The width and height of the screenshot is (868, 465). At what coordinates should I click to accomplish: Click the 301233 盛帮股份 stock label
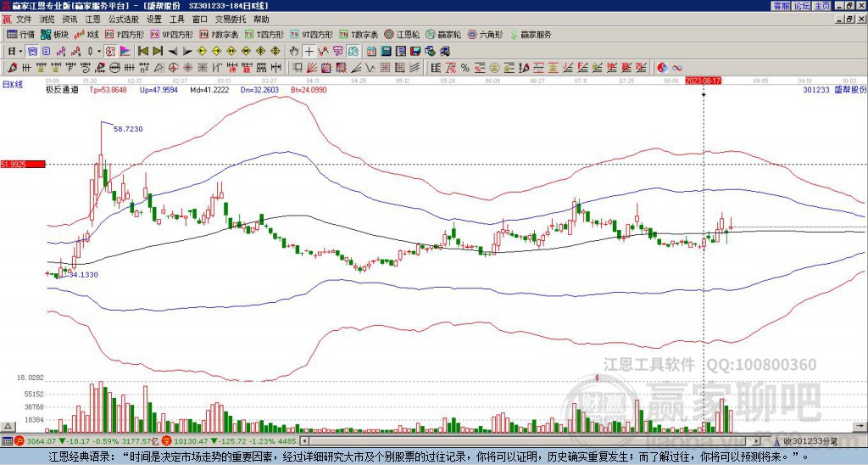tap(835, 89)
